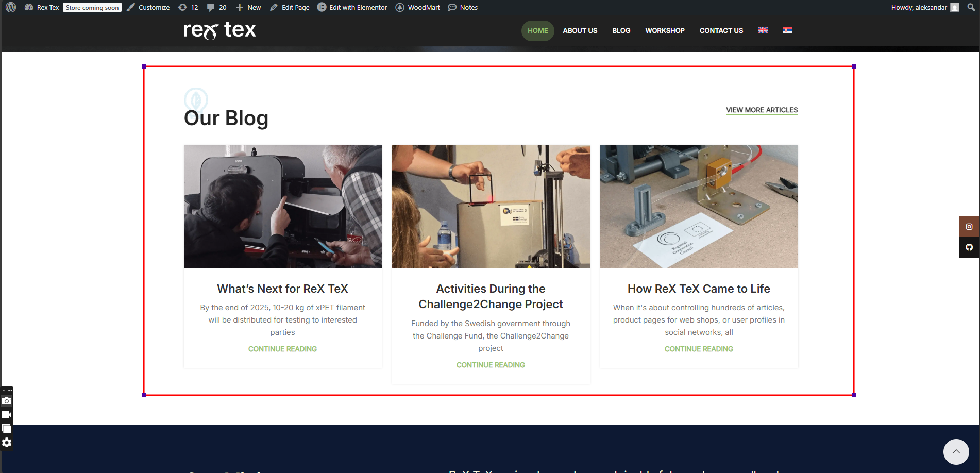Open the WoodMart admin bar menu

click(x=418, y=7)
